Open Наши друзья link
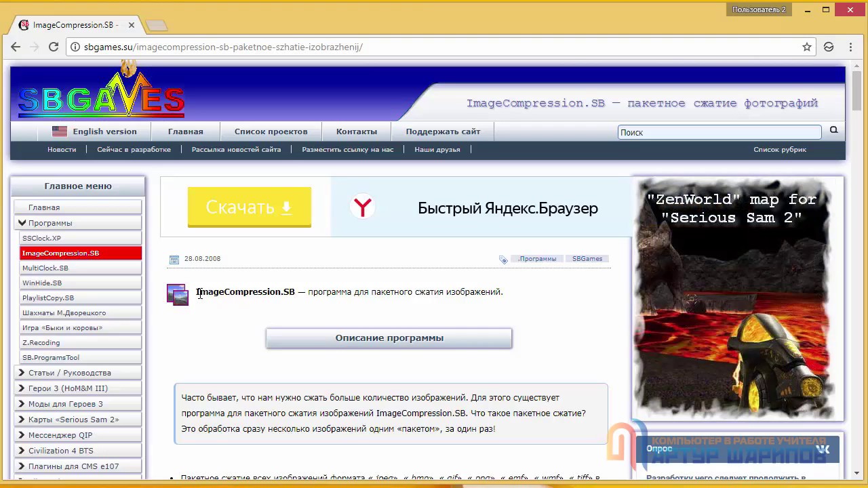The width and height of the screenshot is (868, 488). 437,149
